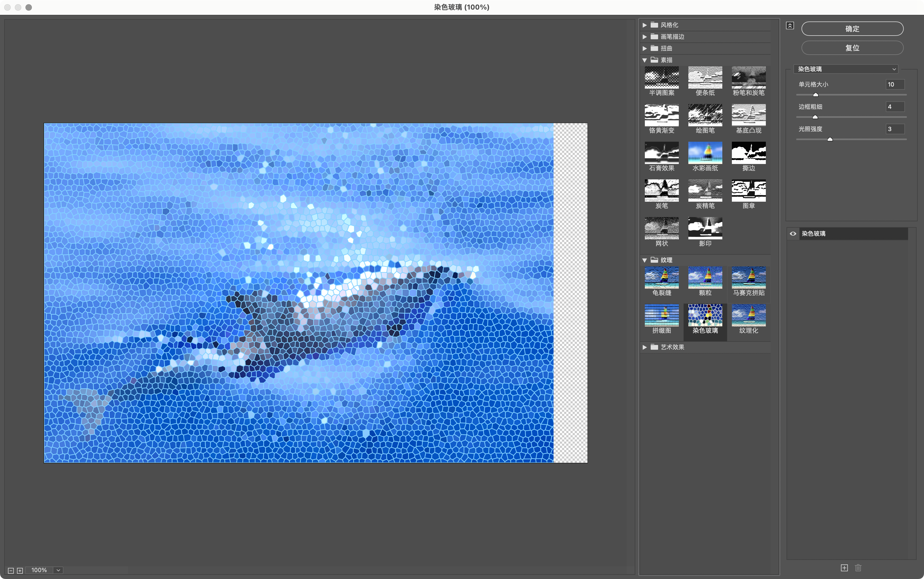Pick the 拼缀图 texture filter

[x=661, y=315]
